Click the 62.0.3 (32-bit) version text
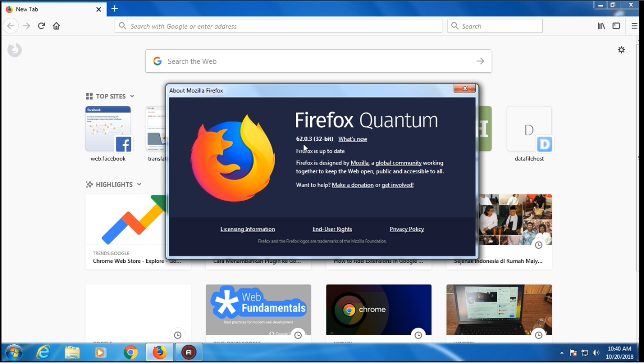The width and height of the screenshot is (644, 363). coord(314,139)
